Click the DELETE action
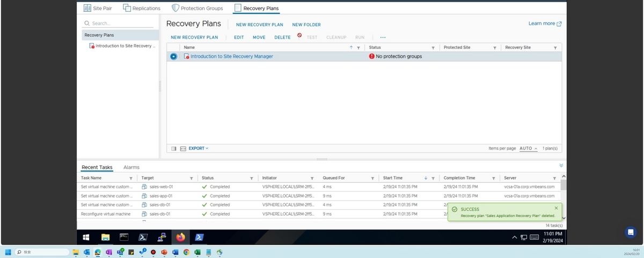The image size is (644, 258). coord(282,37)
